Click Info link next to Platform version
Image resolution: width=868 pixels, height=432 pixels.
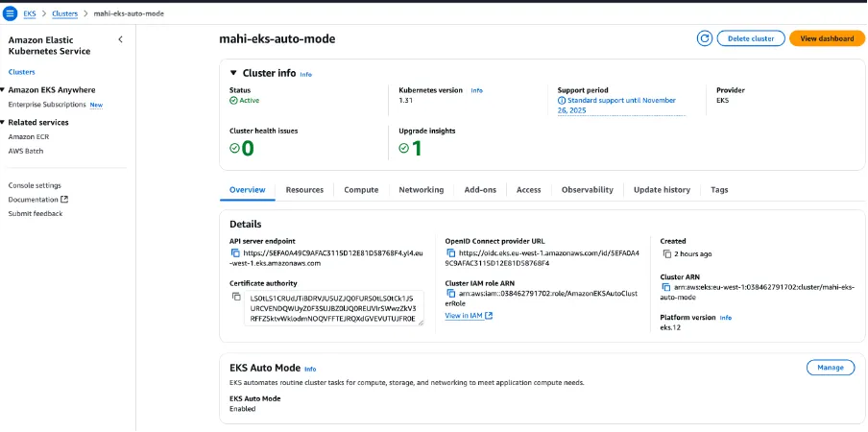tap(725, 318)
